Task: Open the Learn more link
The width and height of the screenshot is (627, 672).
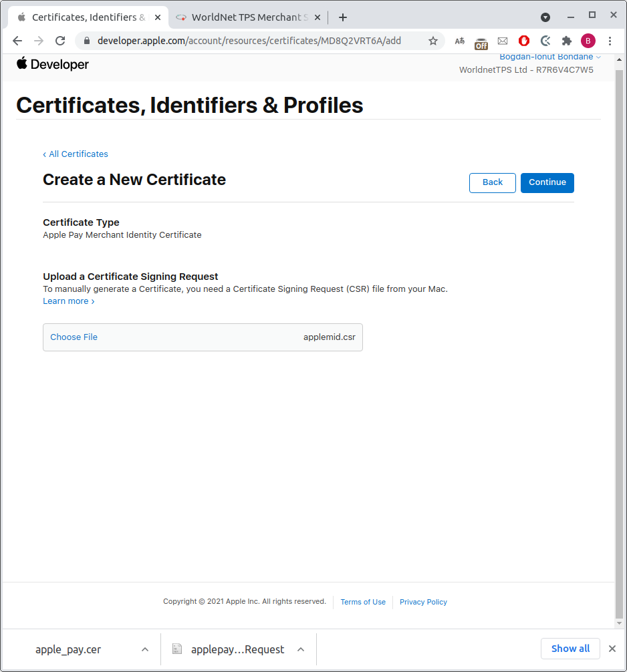Action: (x=68, y=301)
